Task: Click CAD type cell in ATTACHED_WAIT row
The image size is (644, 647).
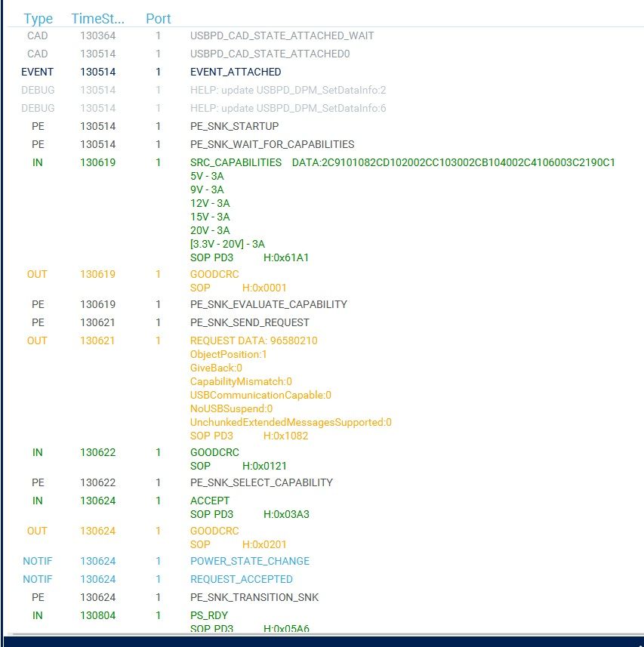Action: point(38,36)
